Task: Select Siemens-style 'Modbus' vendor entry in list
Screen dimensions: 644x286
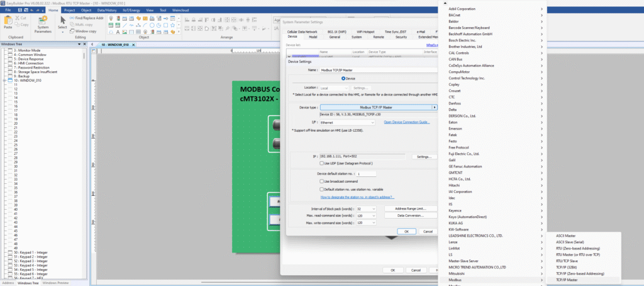Action: click(493, 280)
